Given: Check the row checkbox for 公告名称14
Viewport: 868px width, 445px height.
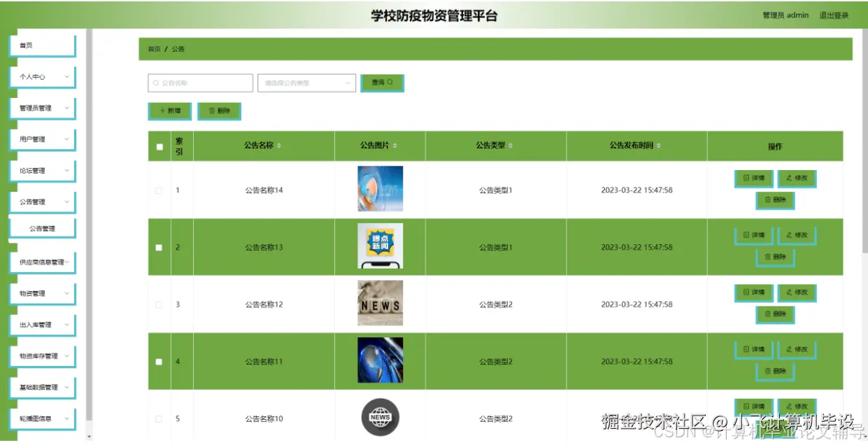Looking at the screenshot, I should pyautogui.click(x=159, y=189).
